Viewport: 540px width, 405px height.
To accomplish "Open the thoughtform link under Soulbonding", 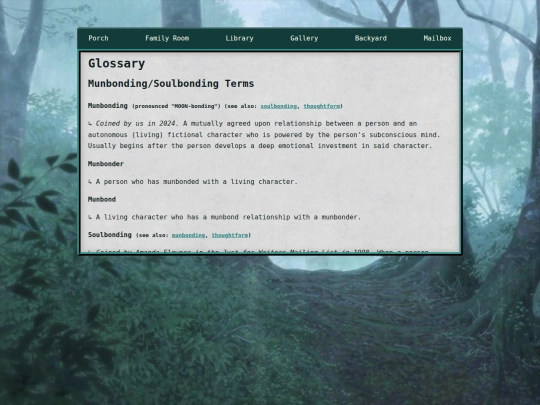I will [230, 235].
